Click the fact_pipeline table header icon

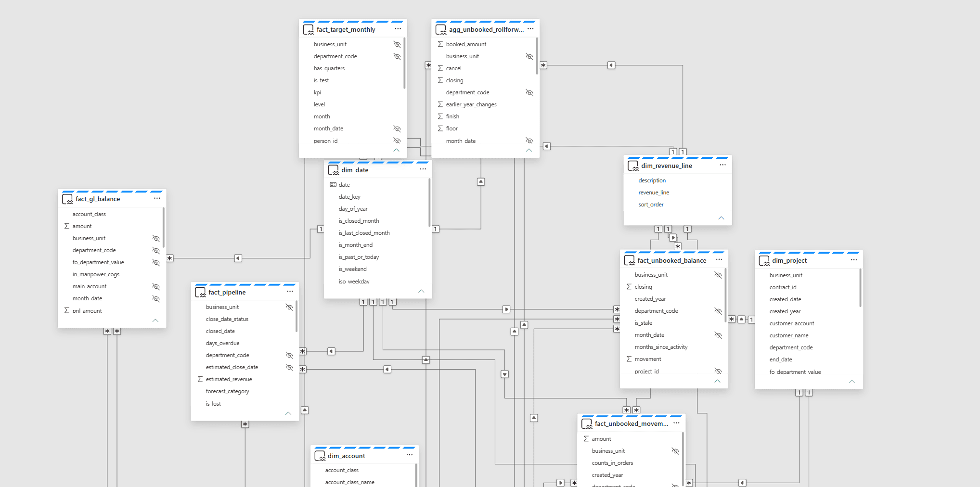point(201,293)
